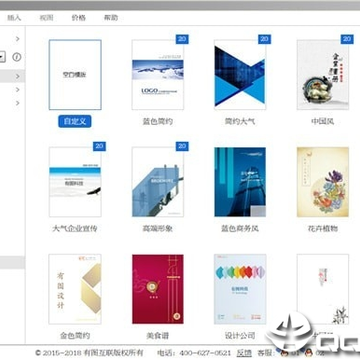Click the blue 自定义 button

point(75,121)
